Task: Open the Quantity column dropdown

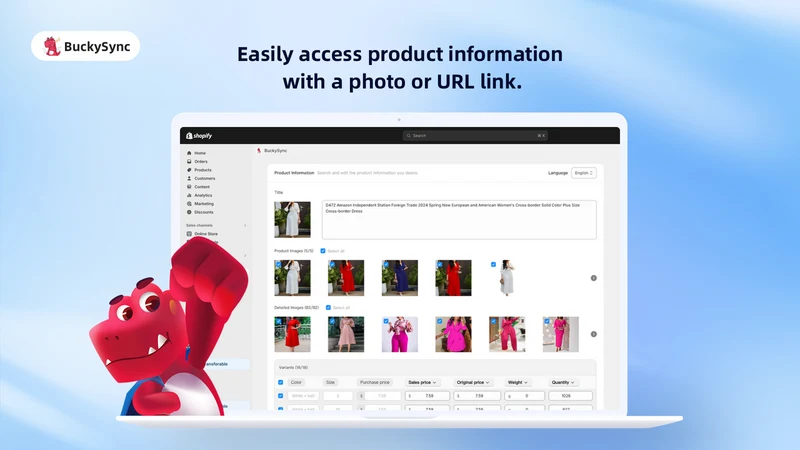Action: tap(563, 382)
